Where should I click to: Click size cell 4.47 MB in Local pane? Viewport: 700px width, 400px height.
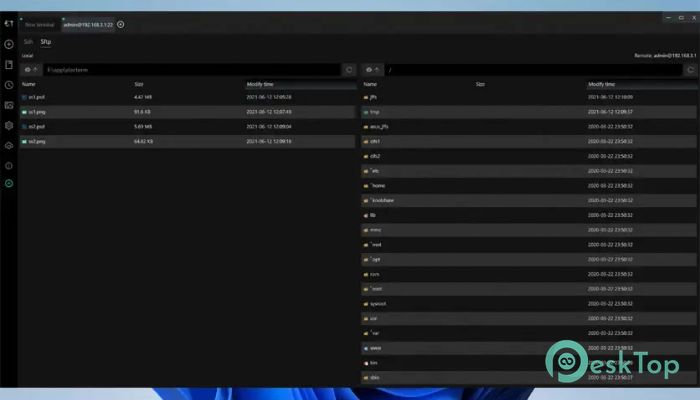tap(143, 97)
